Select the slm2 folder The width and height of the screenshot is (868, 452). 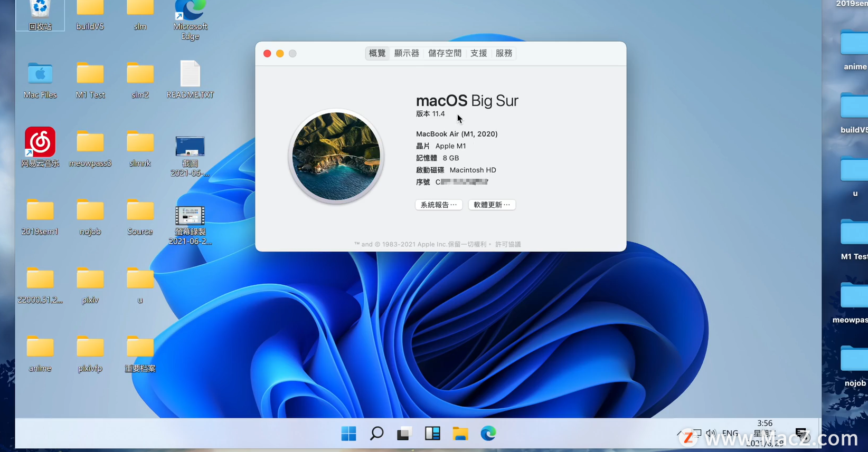[140, 80]
